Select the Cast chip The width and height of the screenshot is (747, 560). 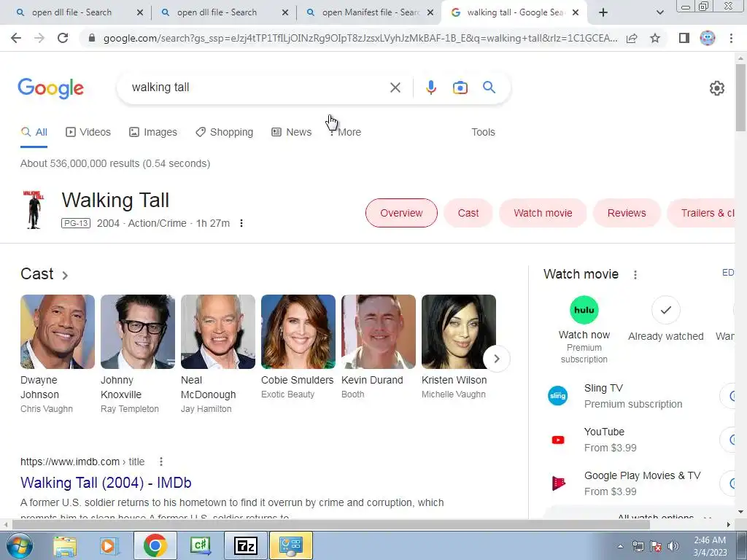pyautogui.click(x=468, y=213)
